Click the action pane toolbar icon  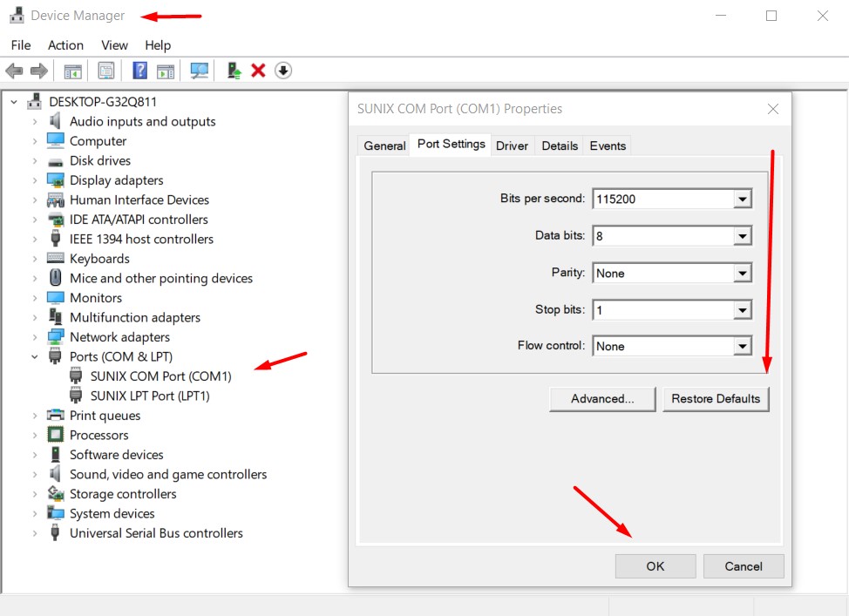[165, 71]
